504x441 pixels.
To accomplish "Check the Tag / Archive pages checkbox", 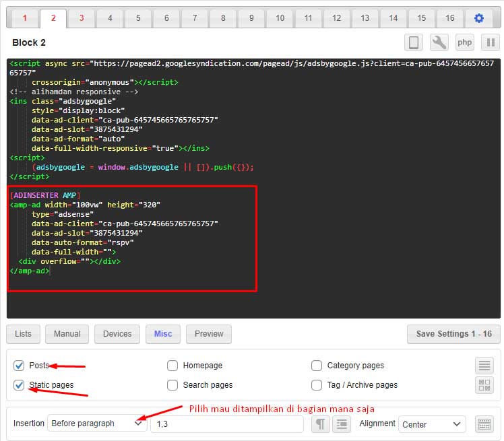I will tap(317, 385).
